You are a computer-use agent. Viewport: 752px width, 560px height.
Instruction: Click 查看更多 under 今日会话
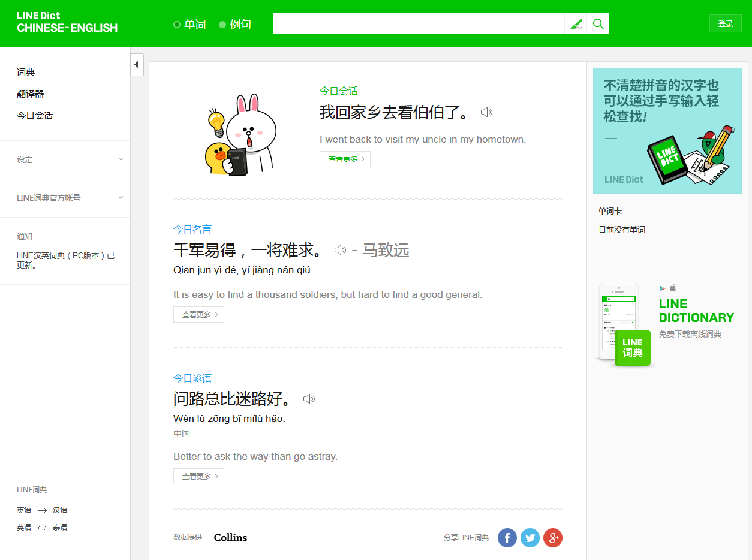(x=345, y=159)
